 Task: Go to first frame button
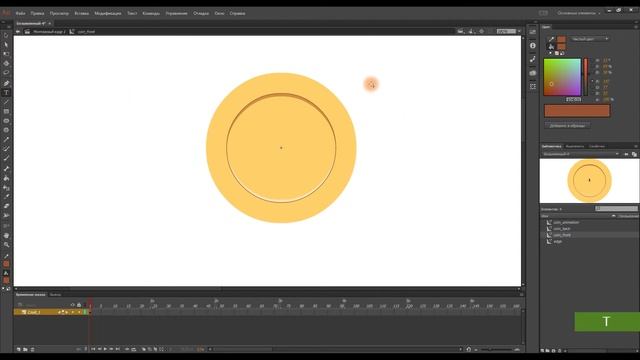click(x=93, y=349)
